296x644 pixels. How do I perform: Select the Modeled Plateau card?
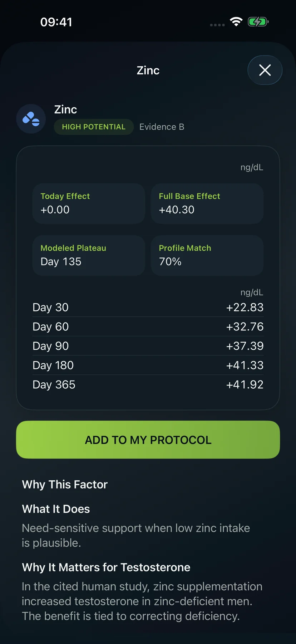[x=89, y=255]
